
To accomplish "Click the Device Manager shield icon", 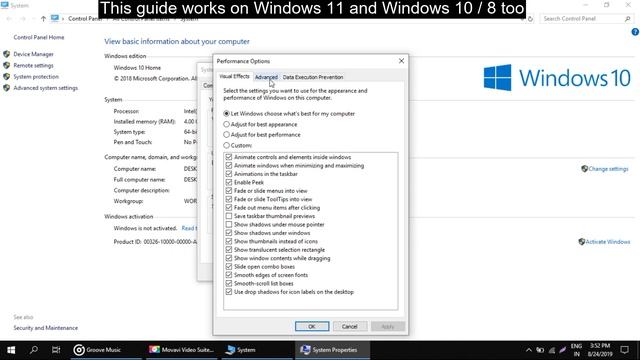I will pos(7,54).
